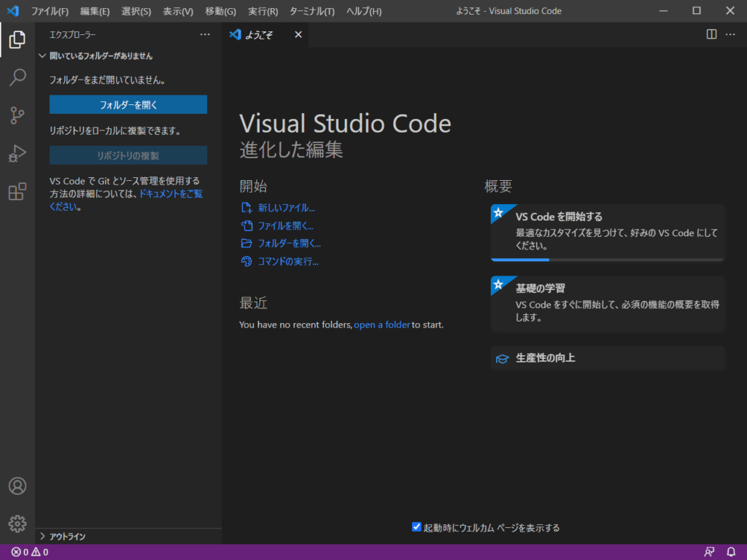
Task: Click the split editor icon
Action: (x=711, y=34)
